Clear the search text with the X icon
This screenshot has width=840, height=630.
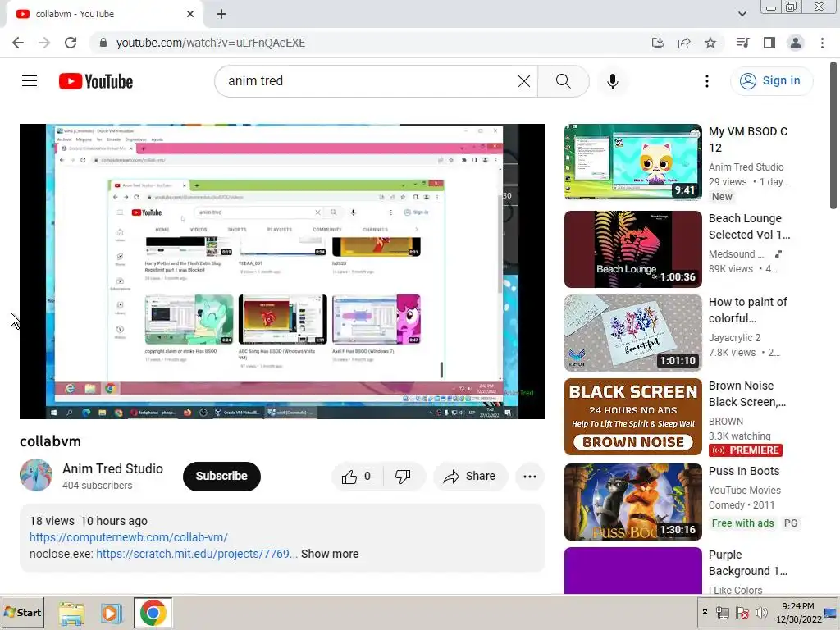tap(524, 81)
